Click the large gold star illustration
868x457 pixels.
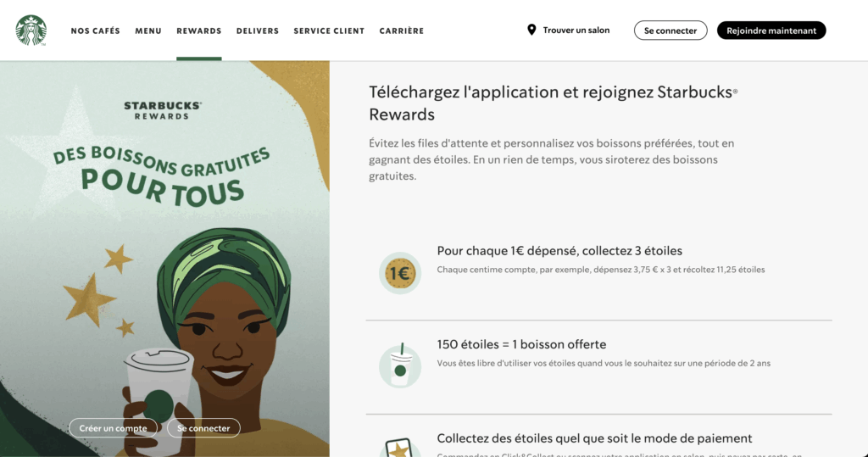coord(88,300)
